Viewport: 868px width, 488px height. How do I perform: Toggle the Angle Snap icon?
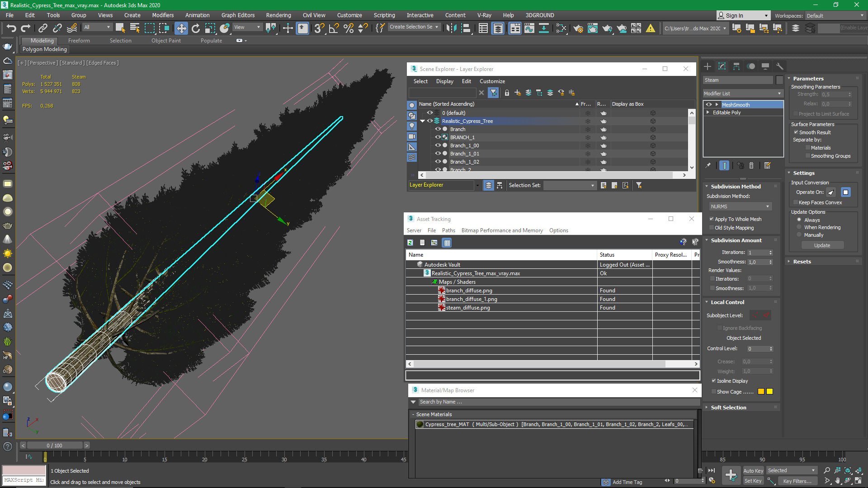coord(334,28)
